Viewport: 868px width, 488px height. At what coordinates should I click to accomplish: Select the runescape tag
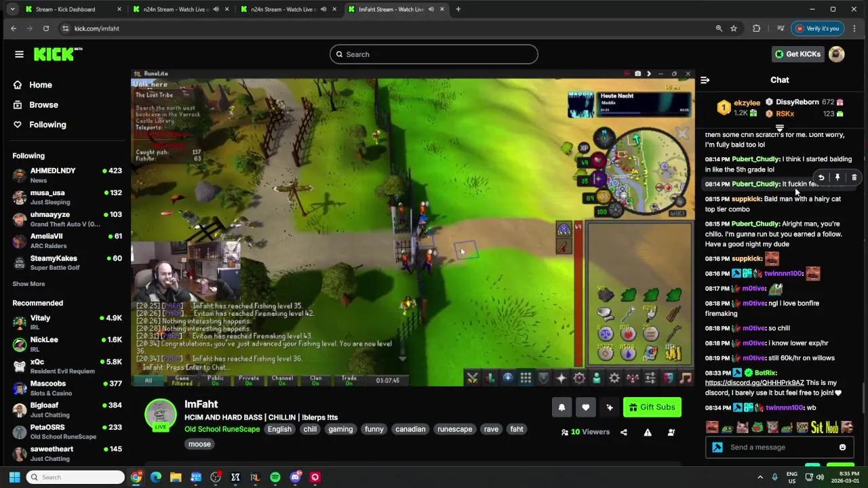[455, 429]
